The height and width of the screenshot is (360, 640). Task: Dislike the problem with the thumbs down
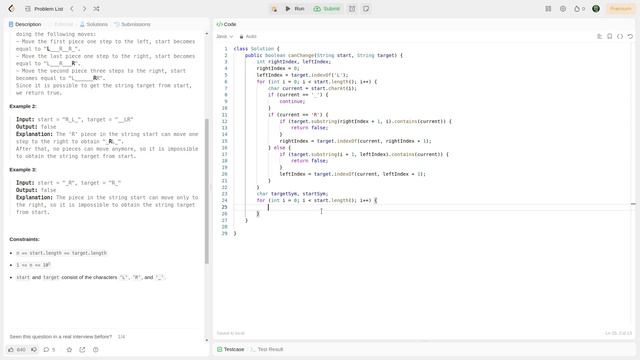pos(34,350)
